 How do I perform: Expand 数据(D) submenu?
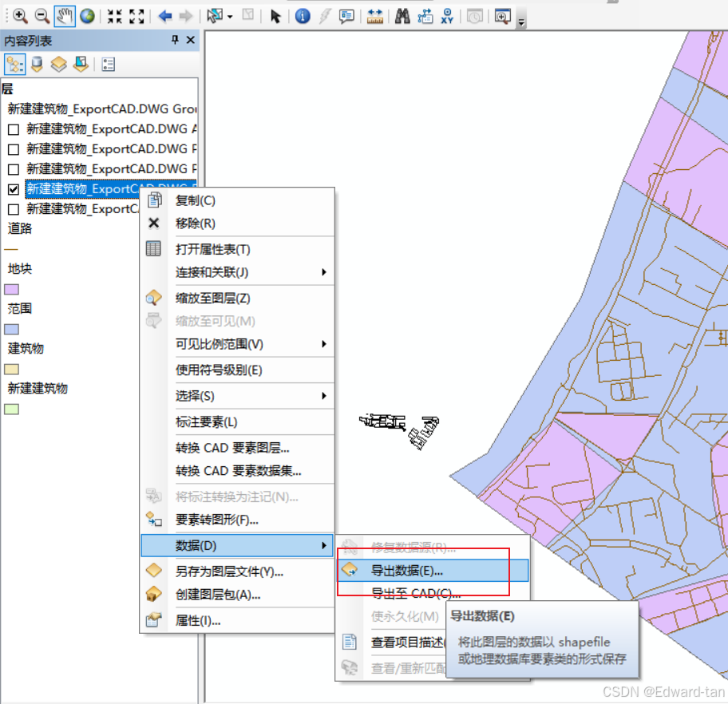(x=237, y=546)
